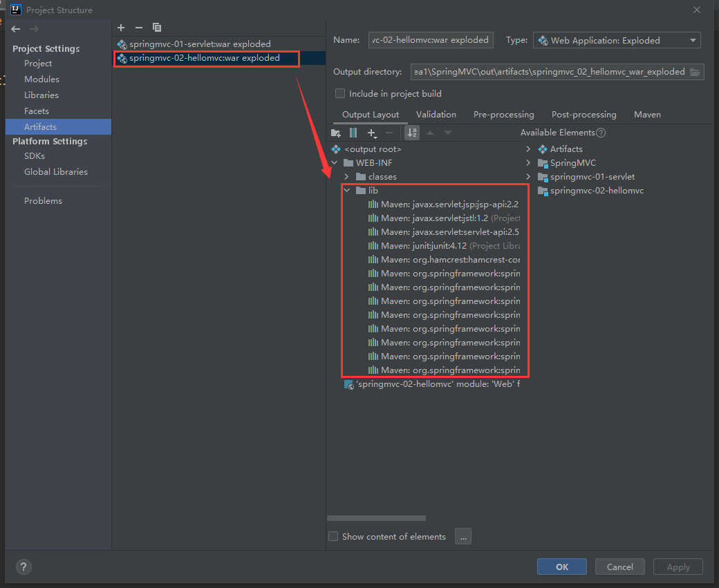The width and height of the screenshot is (719, 588).
Task: Click the Cancel button
Action: (x=620, y=567)
